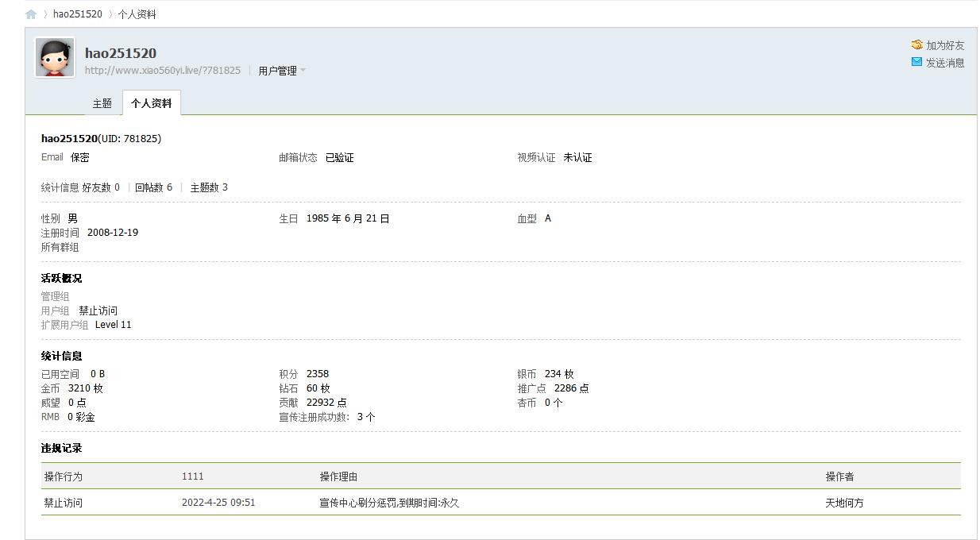
Task: Click the hao251520 username heading
Action: click(121, 53)
